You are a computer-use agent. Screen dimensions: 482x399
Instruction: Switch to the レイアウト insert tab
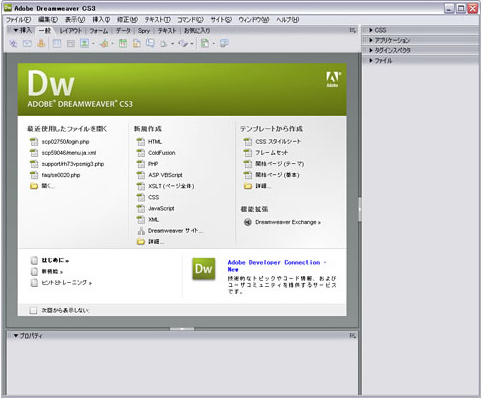[x=70, y=31]
